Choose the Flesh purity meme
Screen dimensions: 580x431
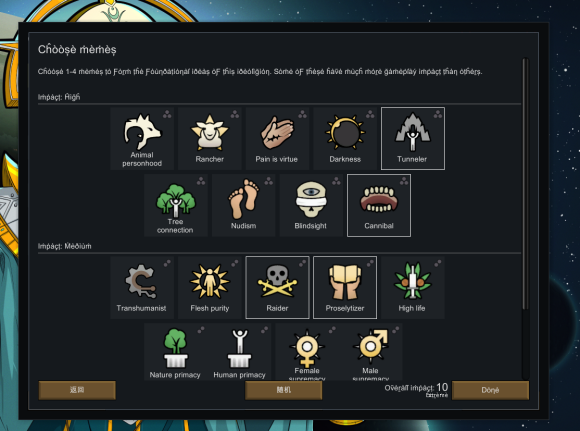click(210, 287)
